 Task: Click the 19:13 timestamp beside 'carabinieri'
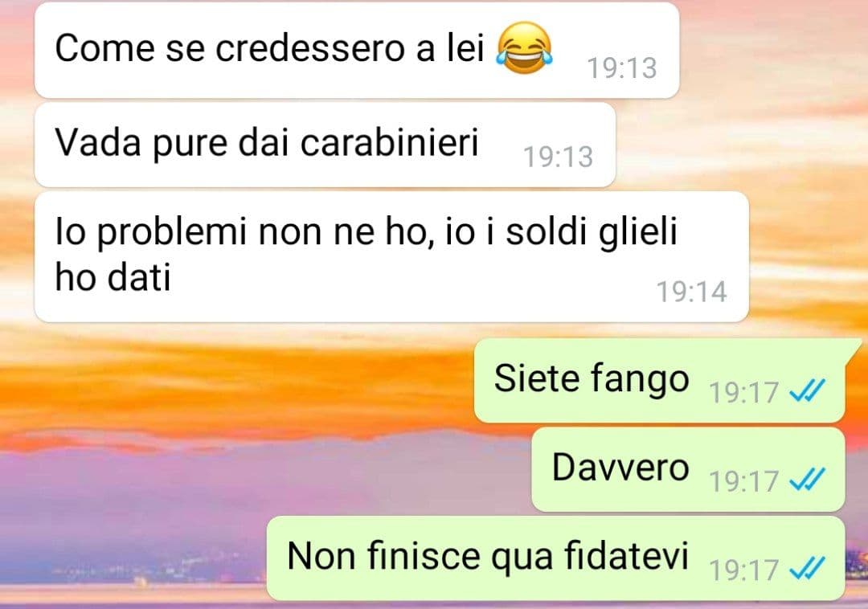(558, 157)
